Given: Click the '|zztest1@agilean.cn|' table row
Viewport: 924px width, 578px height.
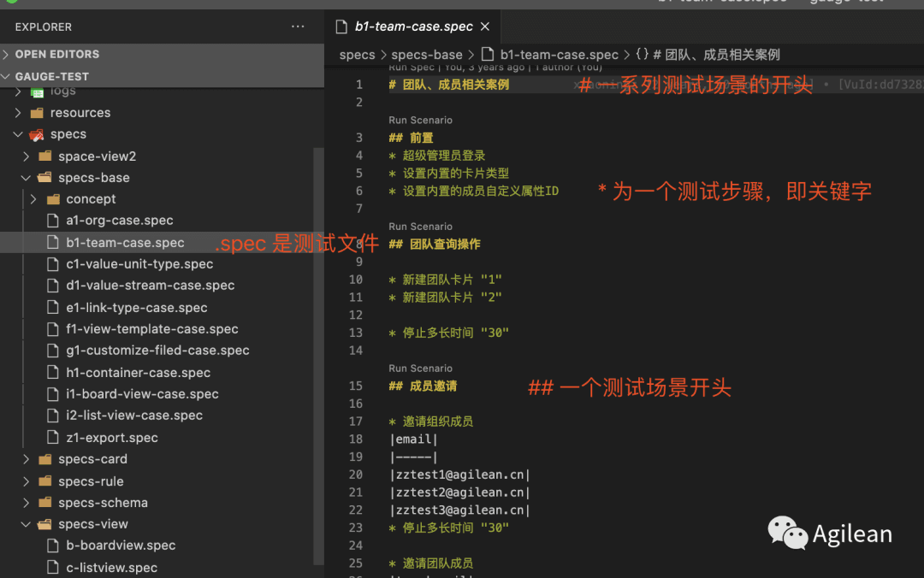Looking at the screenshot, I should (x=459, y=475).
